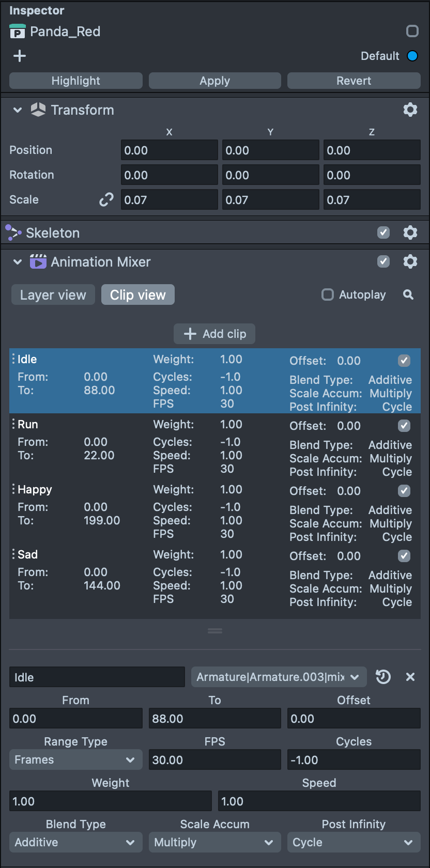Open Transform component settings gear
This screenshot has width=430, height=868.
tap(410, 110)
